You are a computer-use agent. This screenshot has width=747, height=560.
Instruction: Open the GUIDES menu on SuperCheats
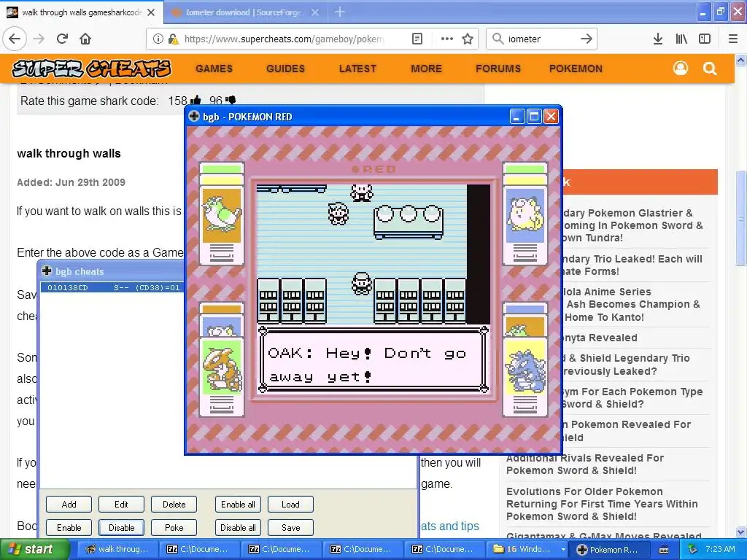coord(285,69)
